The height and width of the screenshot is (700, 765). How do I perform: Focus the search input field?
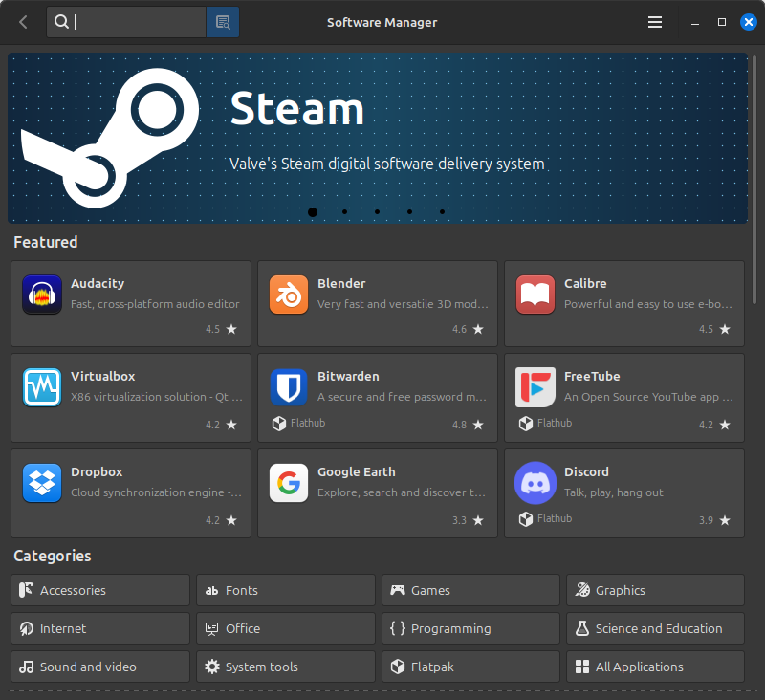tap(126, 22)
